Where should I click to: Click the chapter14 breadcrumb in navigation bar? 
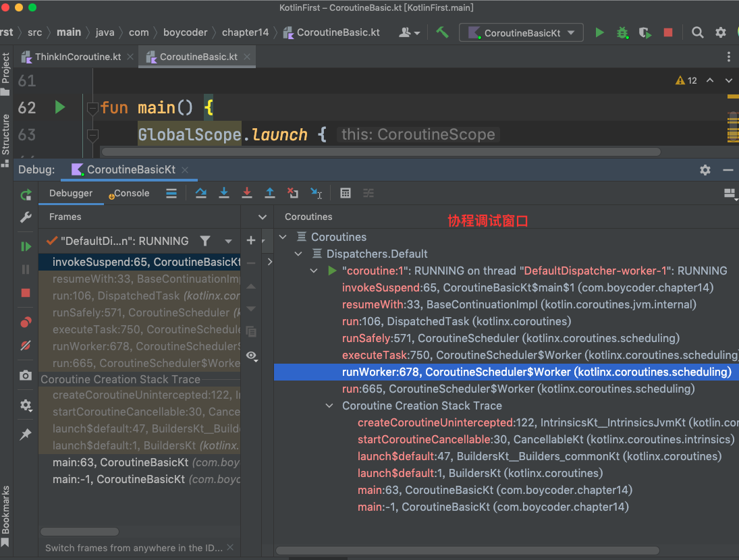(x=245, y=32)
